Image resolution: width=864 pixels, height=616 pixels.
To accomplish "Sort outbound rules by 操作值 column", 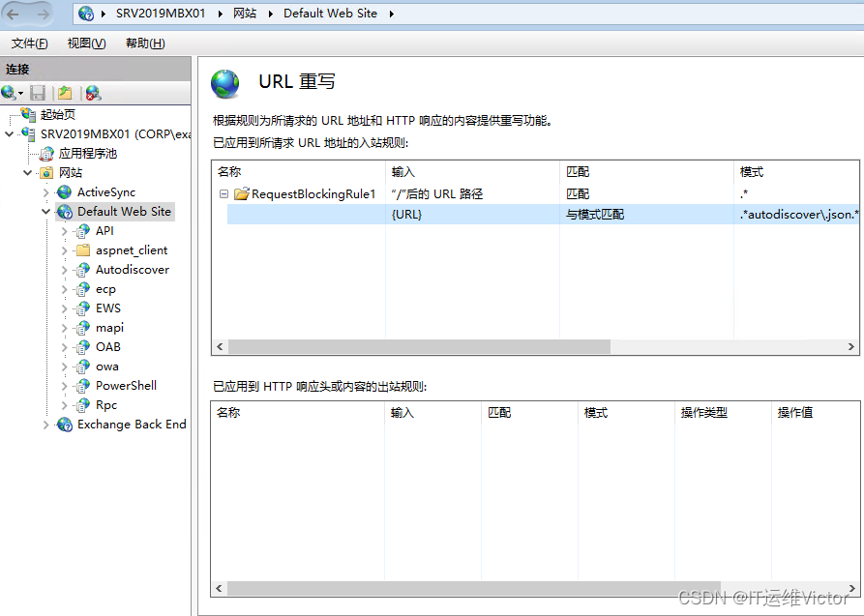I will point(816,413).
